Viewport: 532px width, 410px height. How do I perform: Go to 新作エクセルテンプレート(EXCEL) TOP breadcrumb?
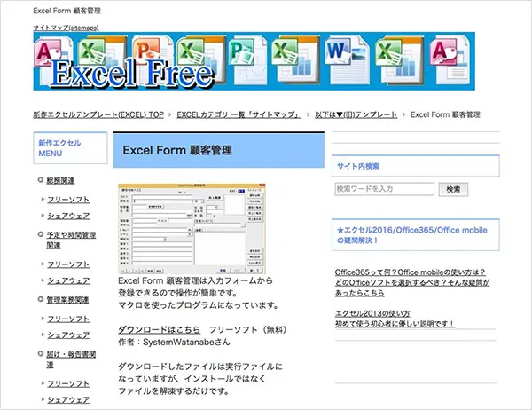[99, 114]
